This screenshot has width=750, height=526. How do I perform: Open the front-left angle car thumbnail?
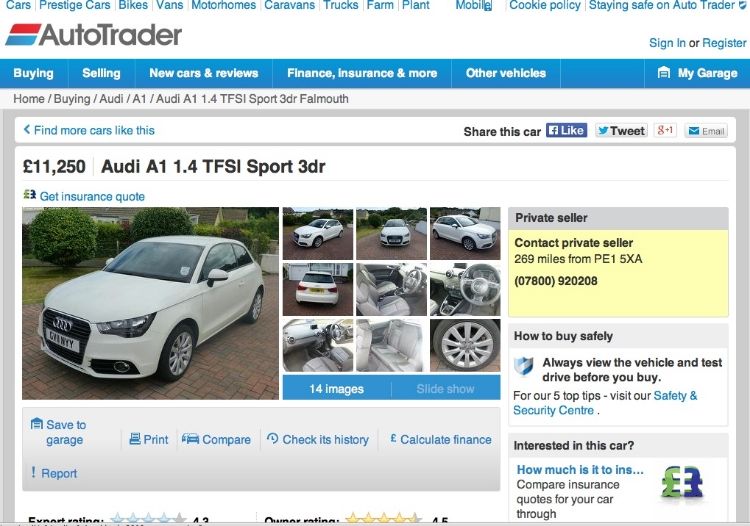[x=318, y=233]
